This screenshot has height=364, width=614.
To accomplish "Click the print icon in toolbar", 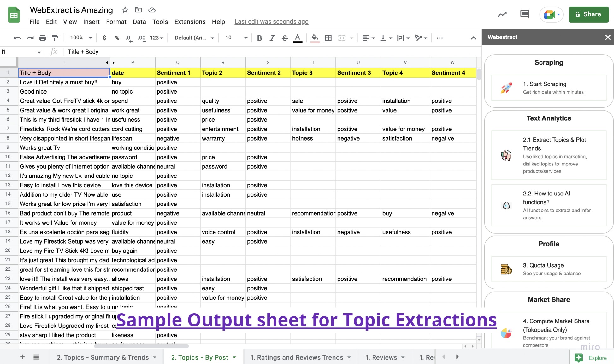I will click(42, 38).
